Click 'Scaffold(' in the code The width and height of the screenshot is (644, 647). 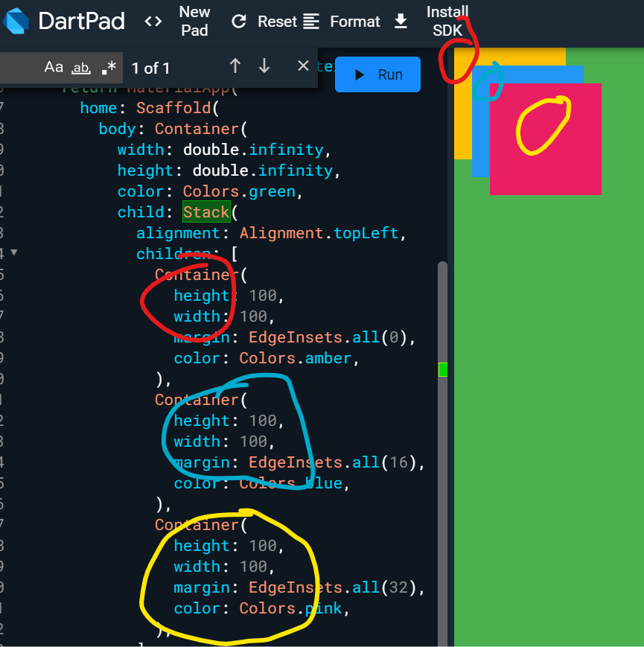[x=177, y=108]
